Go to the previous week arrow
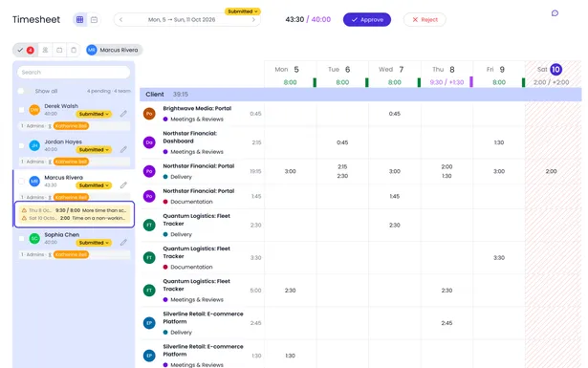Screen dimensions: 588x368 point(120,19)
